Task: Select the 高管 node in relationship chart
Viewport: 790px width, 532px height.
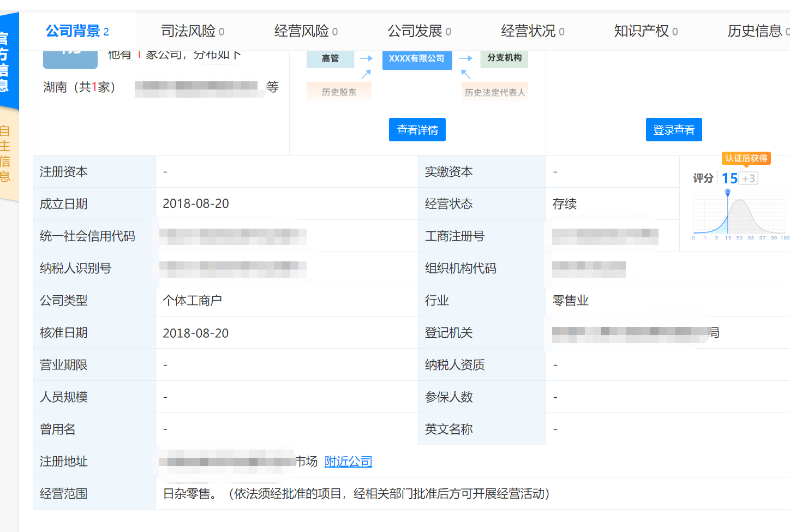Action: [330, 58]
